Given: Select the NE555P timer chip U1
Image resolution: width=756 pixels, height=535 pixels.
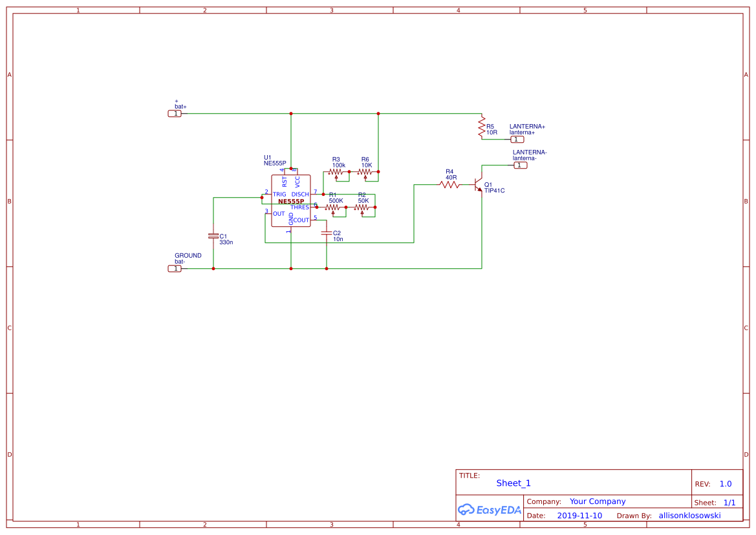Looking at the screenshot, I should click(x=291, y=200).
